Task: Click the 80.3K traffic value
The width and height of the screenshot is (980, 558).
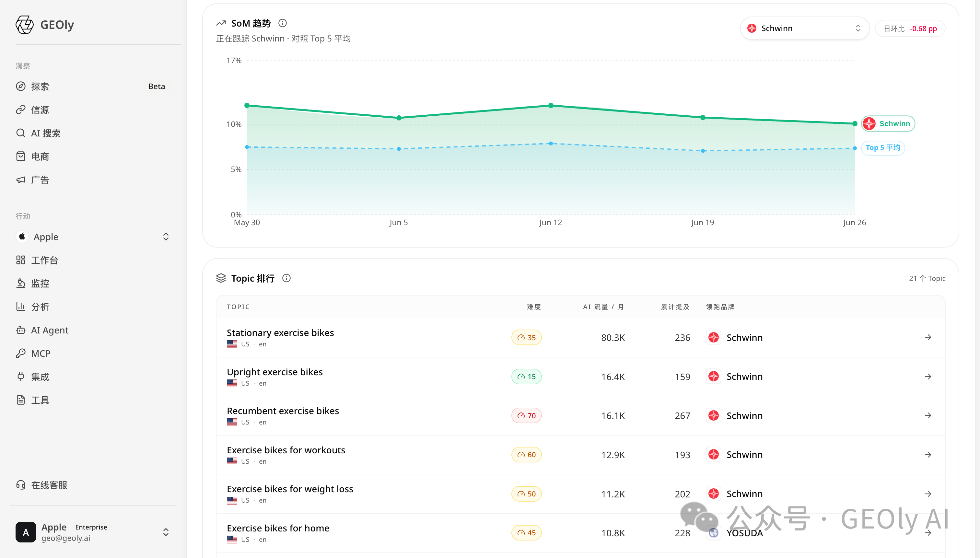Action: click(613, 338)
